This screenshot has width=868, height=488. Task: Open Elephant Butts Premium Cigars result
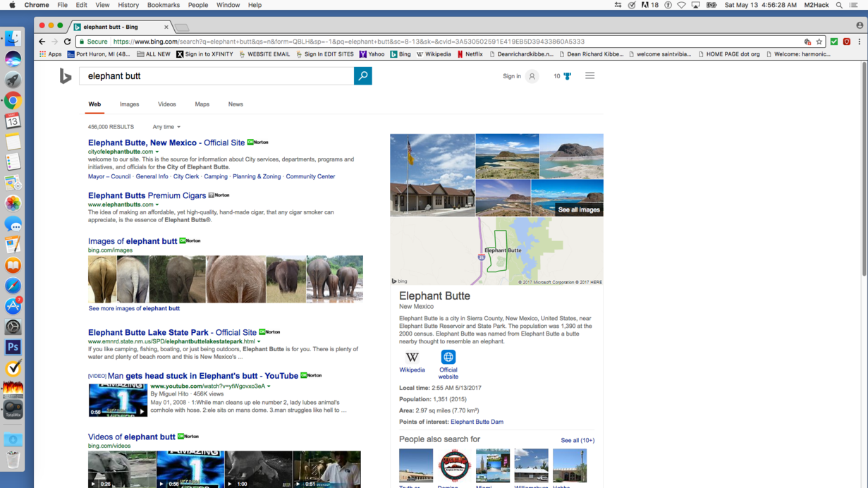[x=147, y=195]
